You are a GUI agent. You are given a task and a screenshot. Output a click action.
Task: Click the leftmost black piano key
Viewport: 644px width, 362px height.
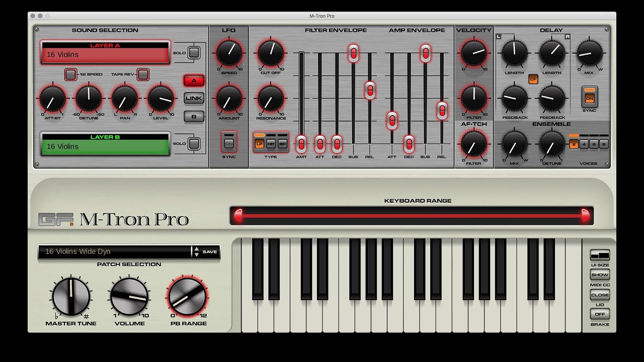click(258, 269)
